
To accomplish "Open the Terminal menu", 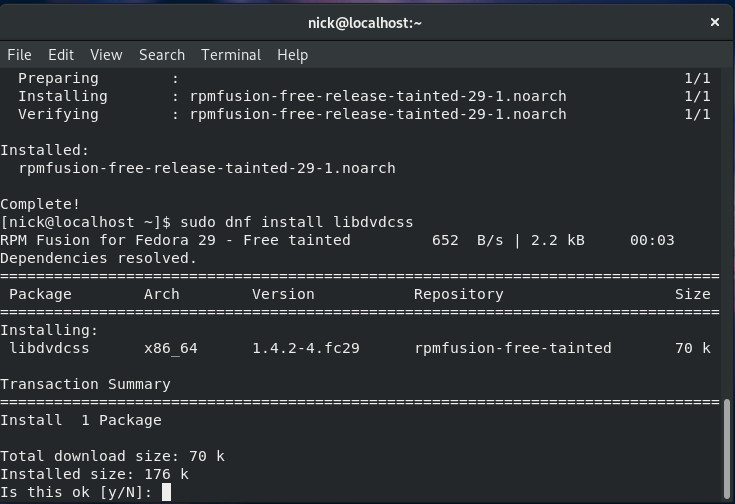I will [x=231, y=55].
